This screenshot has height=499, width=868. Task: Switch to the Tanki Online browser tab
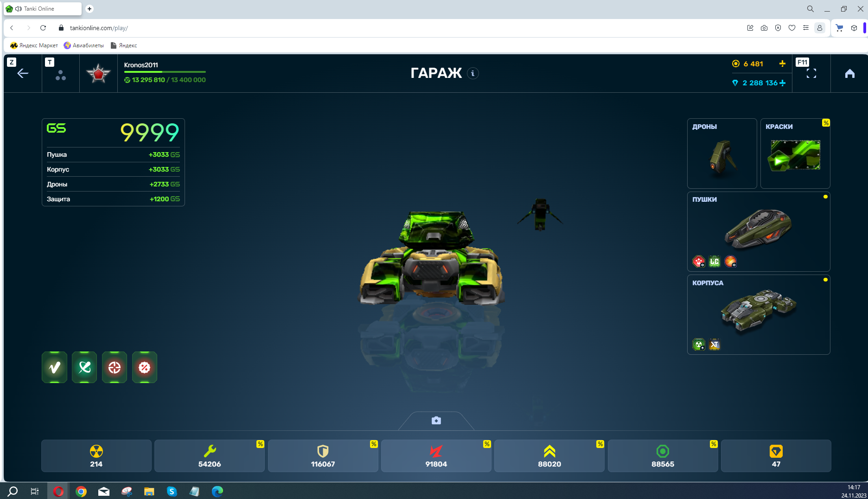[43, 9]
